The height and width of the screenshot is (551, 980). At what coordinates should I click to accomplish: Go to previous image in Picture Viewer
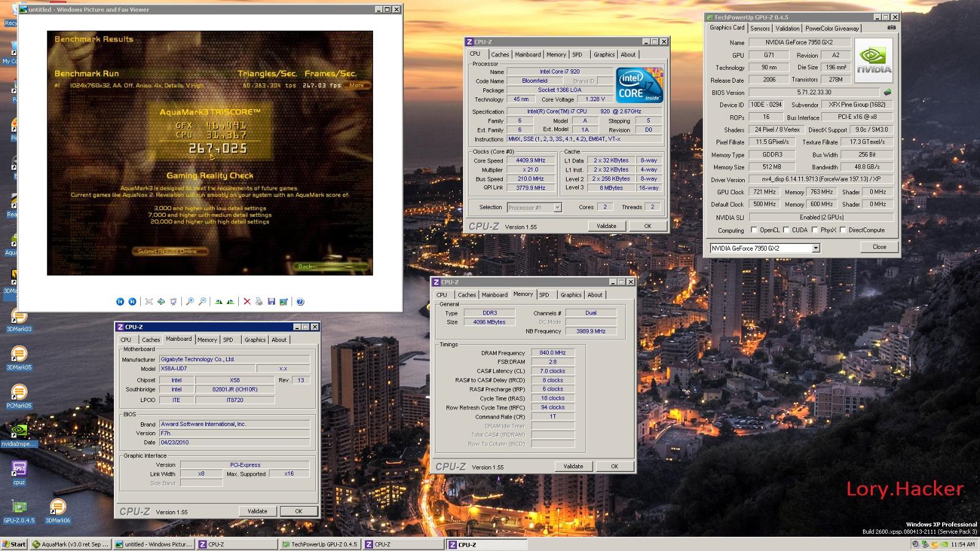(x=120, y=302)
